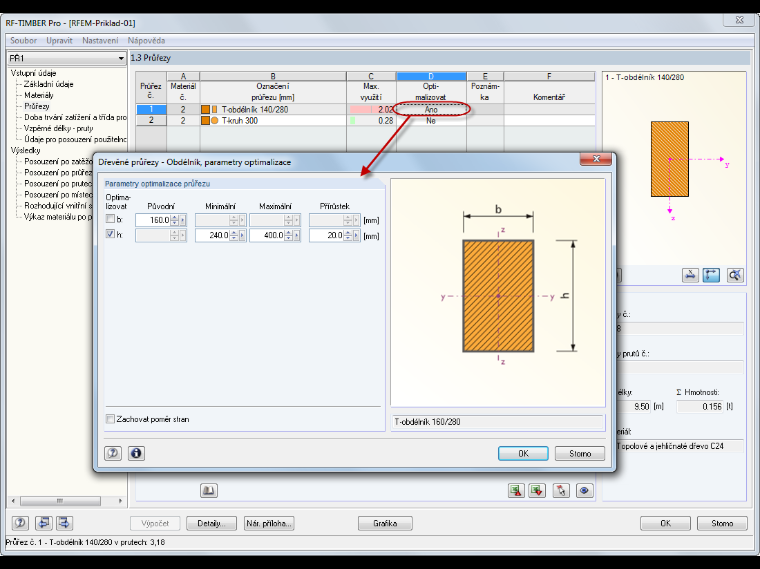Click the pick cross-section pointer icon

(561, 490)
